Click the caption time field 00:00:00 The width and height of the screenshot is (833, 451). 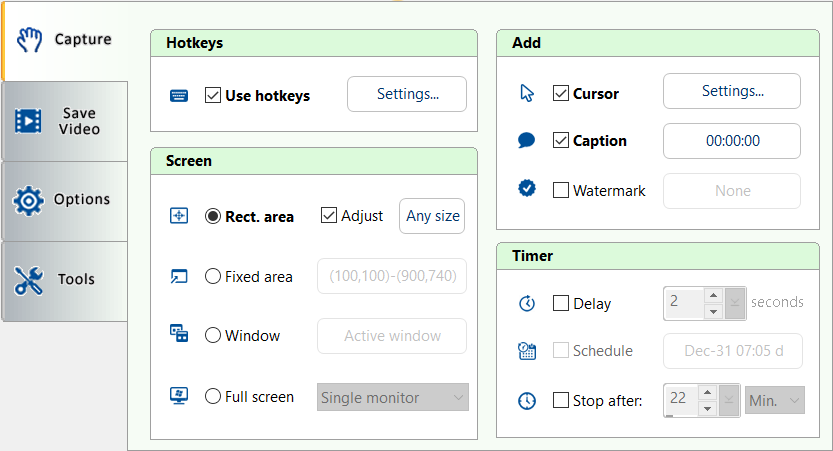pos(732,141)
